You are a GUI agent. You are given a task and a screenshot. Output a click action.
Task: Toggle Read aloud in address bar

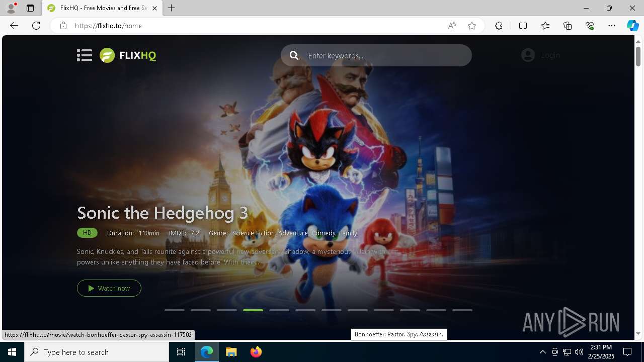[452, 26]
